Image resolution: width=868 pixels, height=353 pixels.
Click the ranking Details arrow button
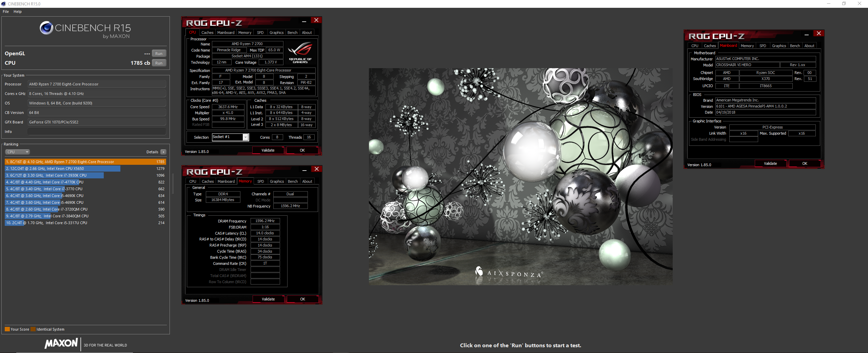pyautogui.click(x=163, y=152)
